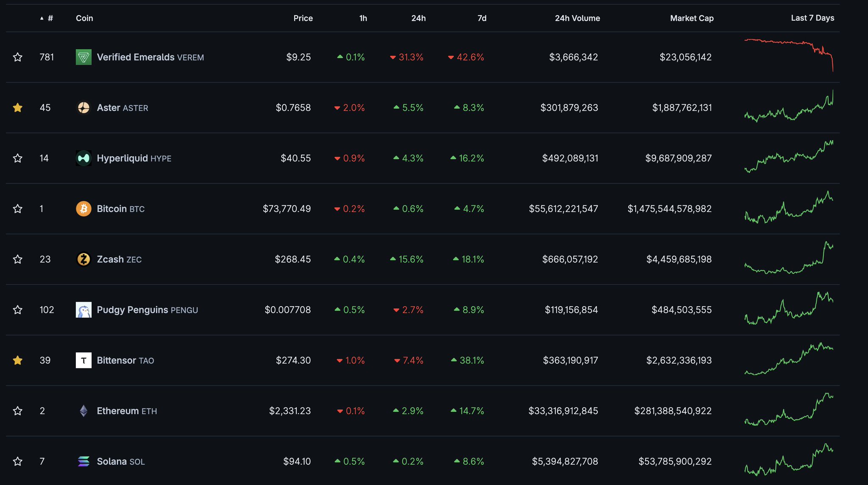Sort table by Market Cap header

[691, 18]
